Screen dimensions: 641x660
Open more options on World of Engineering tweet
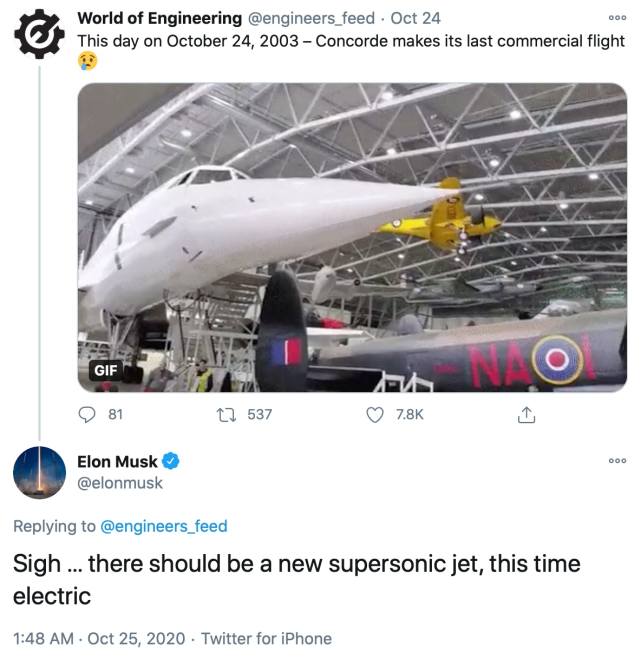point(617,18)
